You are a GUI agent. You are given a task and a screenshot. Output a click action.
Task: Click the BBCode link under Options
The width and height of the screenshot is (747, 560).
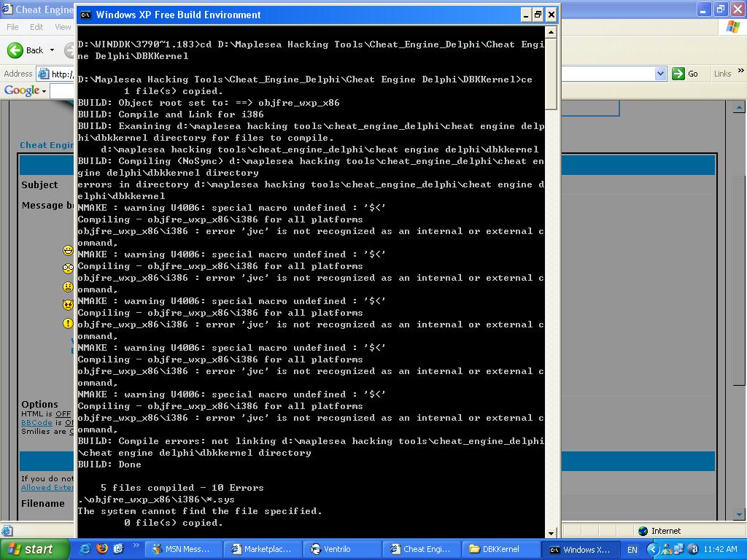[x=36, y=422]
